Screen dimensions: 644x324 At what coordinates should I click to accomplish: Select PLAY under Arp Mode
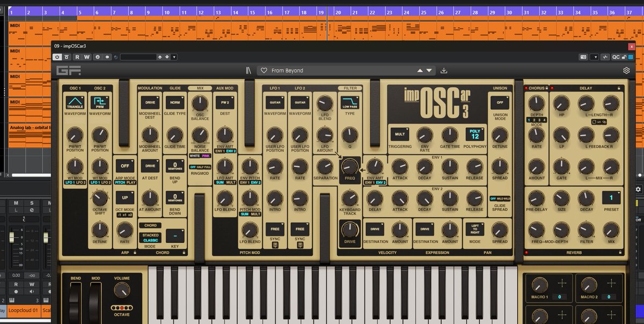pyautogui.click(x=130, y=183)
